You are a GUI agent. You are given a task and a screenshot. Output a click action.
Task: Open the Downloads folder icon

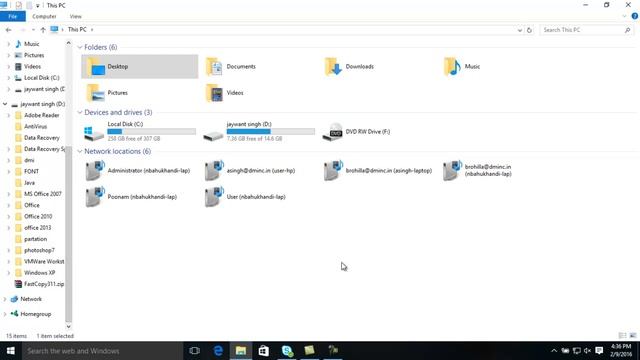(x=333, y=67)
